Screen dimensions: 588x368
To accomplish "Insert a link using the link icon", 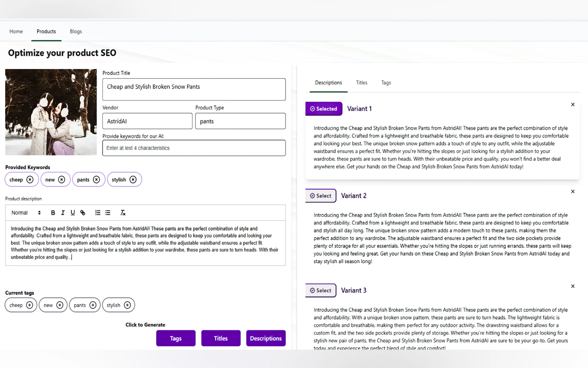I will point(83,213).
